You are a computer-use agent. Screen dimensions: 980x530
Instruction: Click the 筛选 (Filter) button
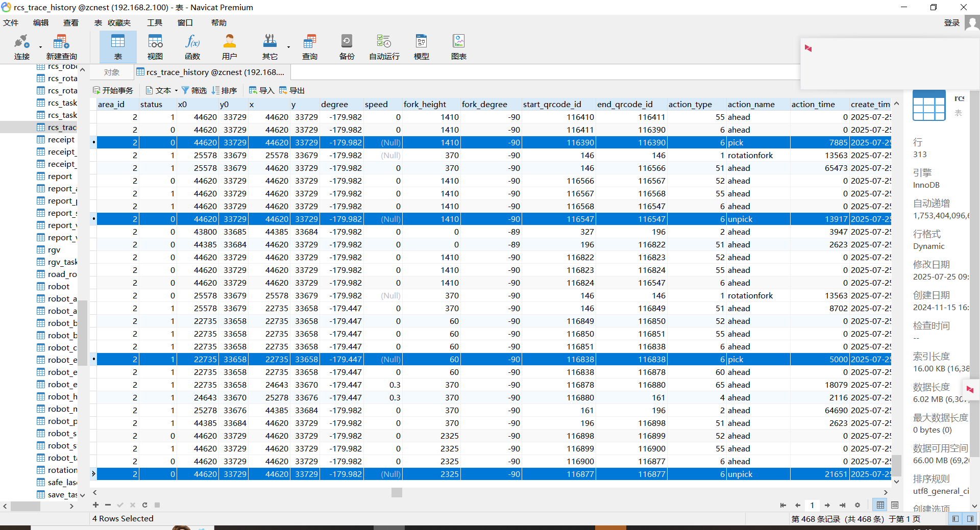[x=194, y=90]
